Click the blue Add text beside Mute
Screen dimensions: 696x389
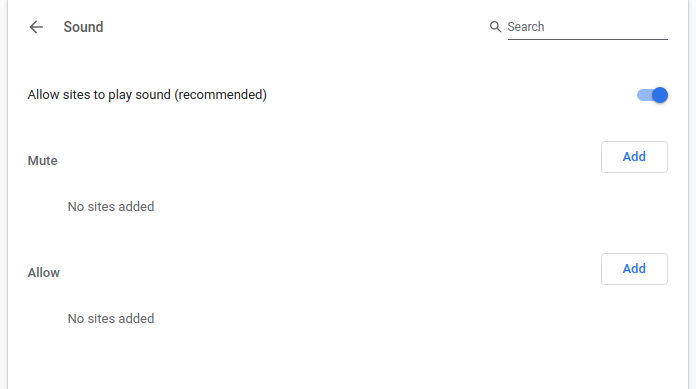point(634,157)
